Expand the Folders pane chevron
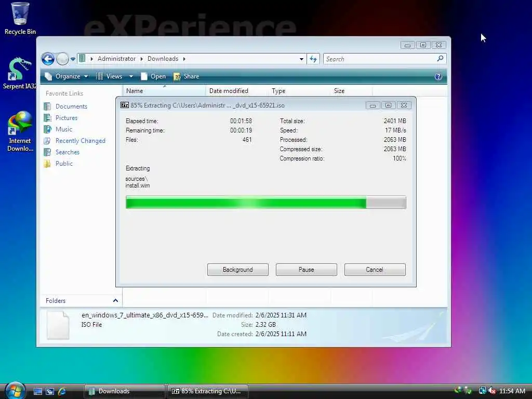532x399 pixels. click(x=115, y=301)
